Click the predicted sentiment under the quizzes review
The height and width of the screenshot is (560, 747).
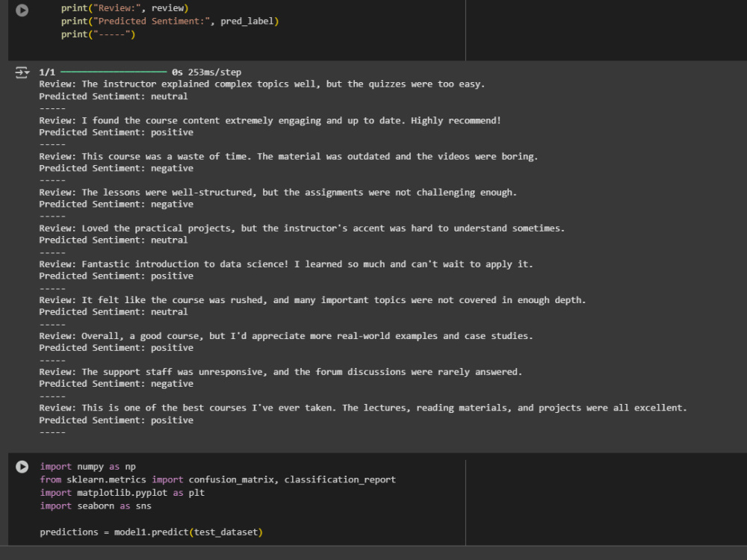pyautogui.click(x=114, y=96)
